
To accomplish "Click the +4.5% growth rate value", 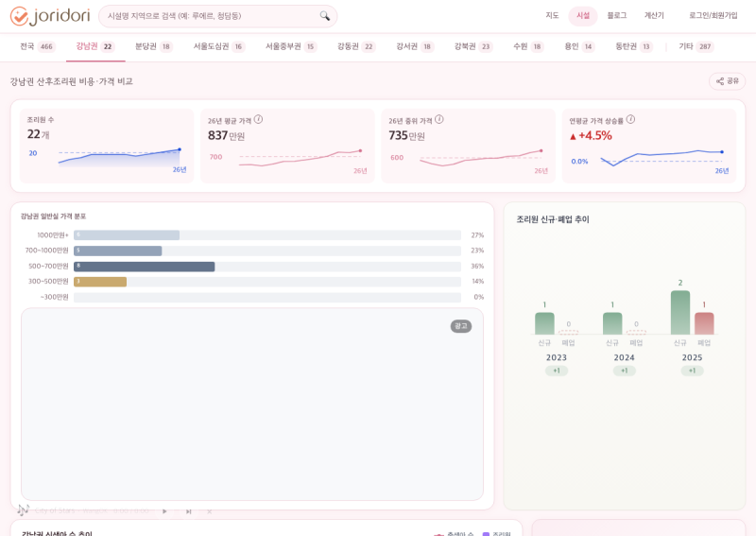I will (x=591, y=135).
